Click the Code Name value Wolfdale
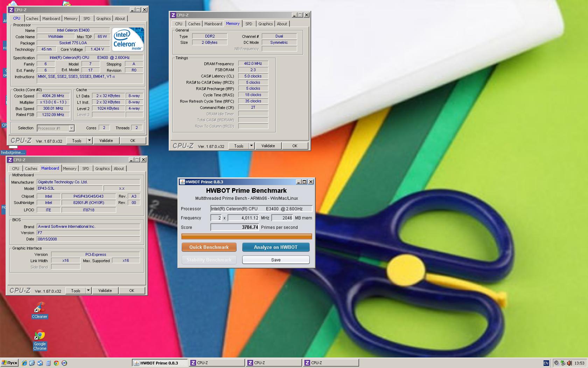This screenshot has height=368, width=588. click(x=56, y=36)
